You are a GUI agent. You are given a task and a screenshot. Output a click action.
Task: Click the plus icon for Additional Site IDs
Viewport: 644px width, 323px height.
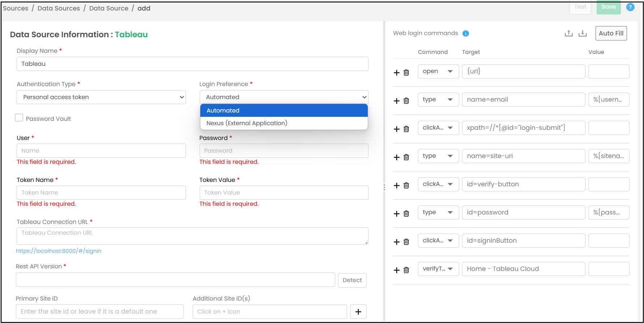tap(358, 312)
